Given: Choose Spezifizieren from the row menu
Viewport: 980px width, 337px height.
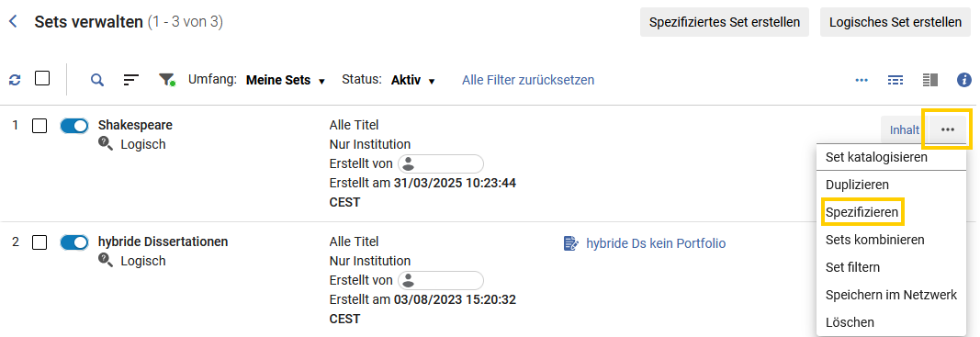Looking at the screenshot, I should (x=862, y=213).
